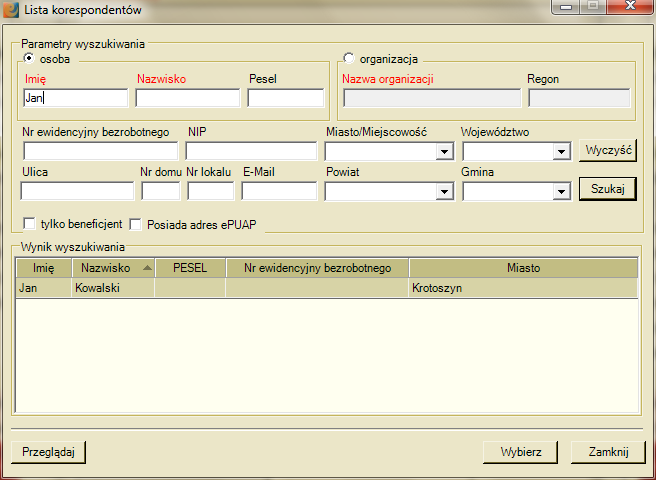Click into the Nazwisko input field
This screenshot has height=480, width=656.
coord(188,98)
